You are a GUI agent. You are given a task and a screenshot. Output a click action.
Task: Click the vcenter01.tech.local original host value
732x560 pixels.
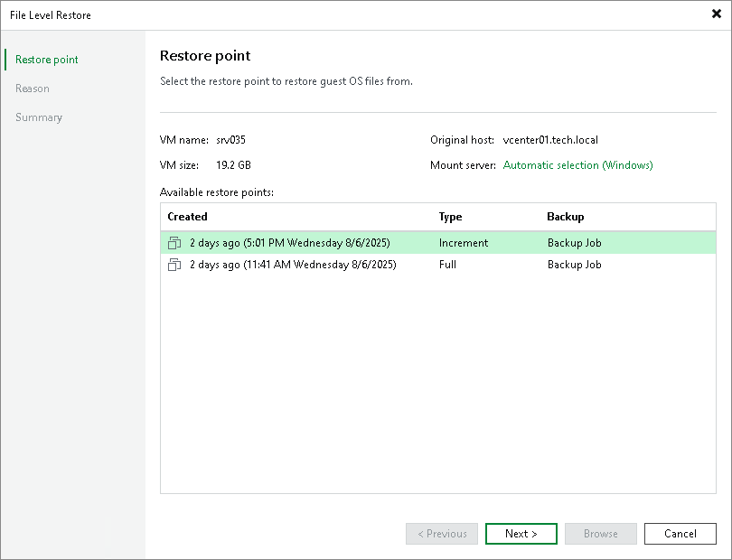(550, 140)
